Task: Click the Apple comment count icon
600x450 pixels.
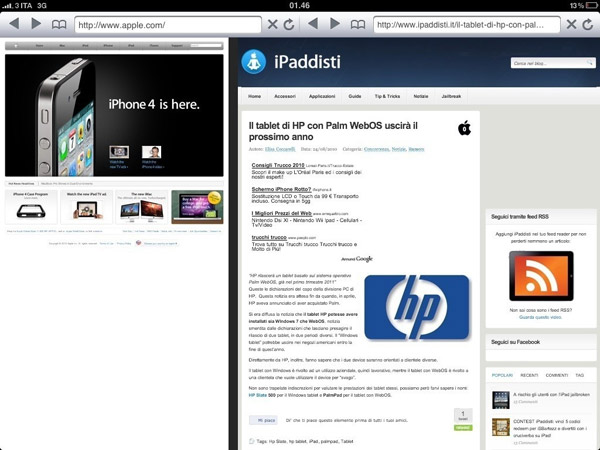Action: click(465, 128)
